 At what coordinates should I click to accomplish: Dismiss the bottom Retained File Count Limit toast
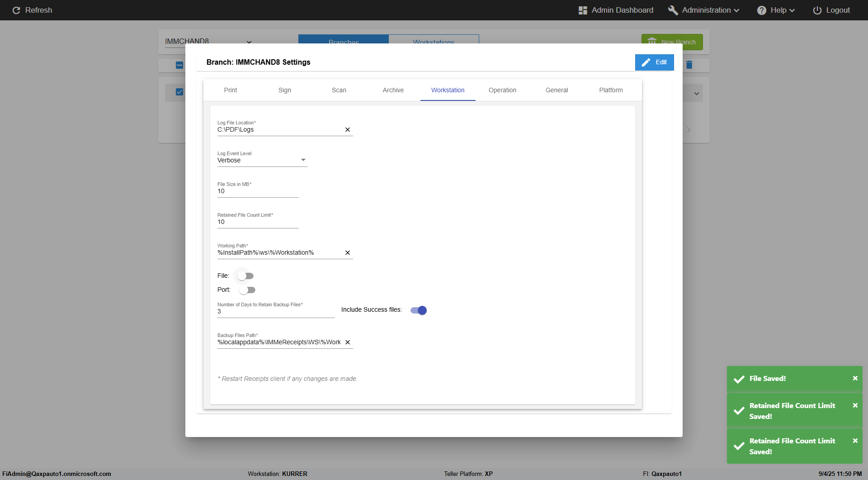tap(855, 441)
